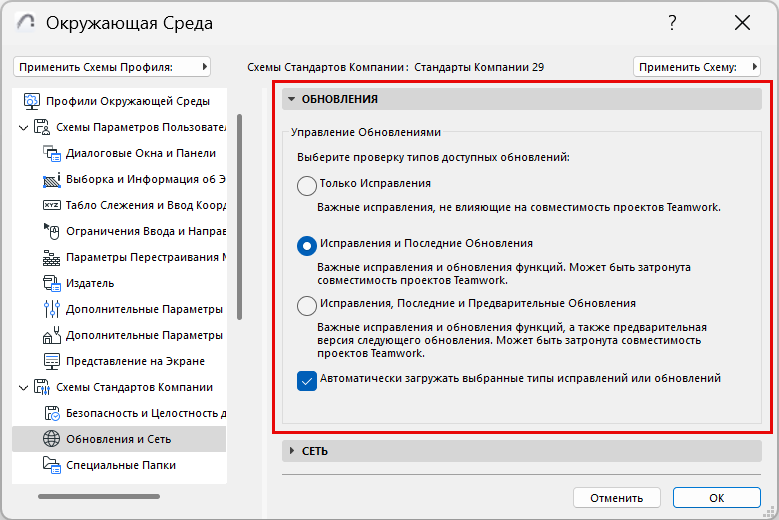
Task: Click the Выборка и Информация icon
Action: (52, 179)
